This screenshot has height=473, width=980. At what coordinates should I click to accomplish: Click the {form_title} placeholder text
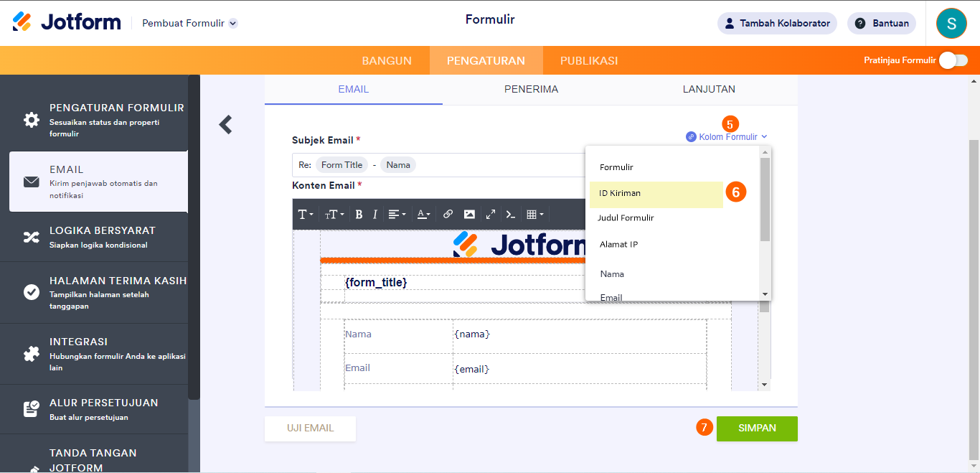(x=376, y=282)
